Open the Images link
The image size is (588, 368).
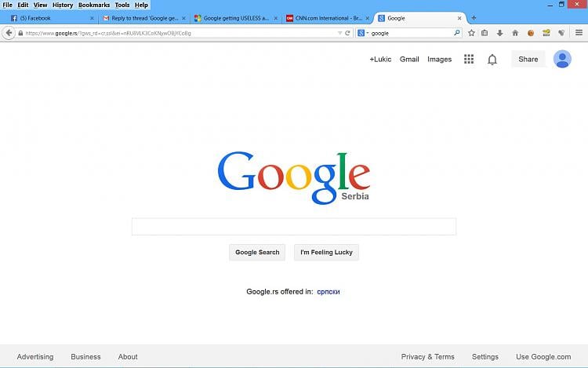point(440,60)
